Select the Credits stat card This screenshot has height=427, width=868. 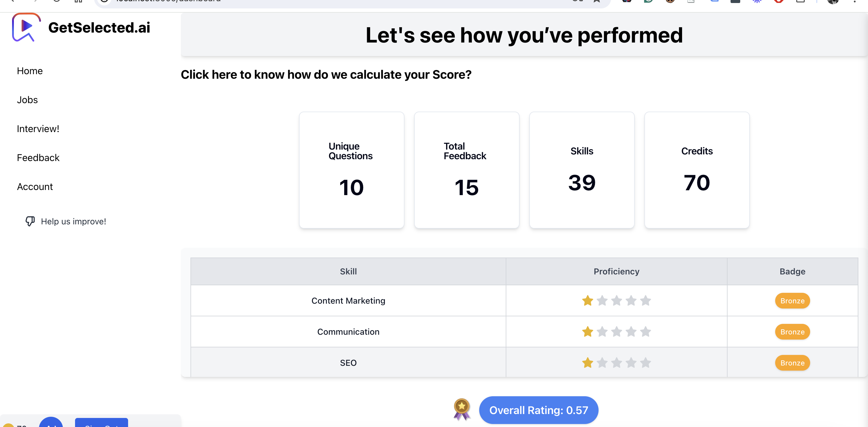(697, 170)
